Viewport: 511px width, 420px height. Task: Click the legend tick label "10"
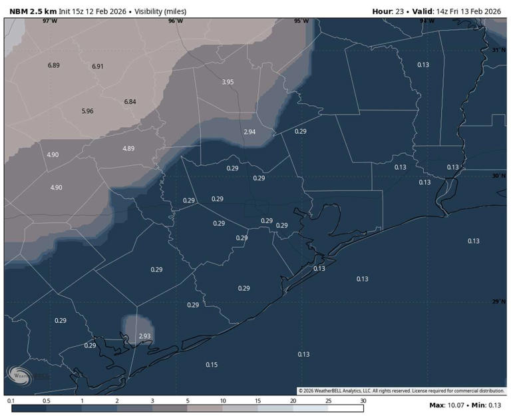point(223,401)
